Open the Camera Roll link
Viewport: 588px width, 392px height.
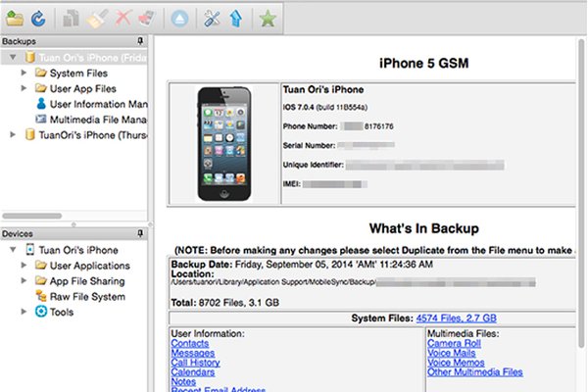(454, 343)
